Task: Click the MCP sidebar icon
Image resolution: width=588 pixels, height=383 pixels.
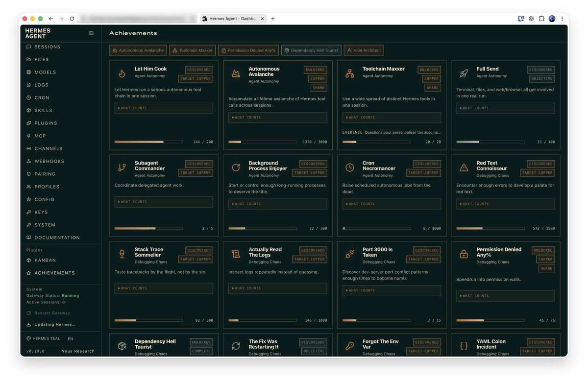Action: pyautogui.click(x=29, y=136)
